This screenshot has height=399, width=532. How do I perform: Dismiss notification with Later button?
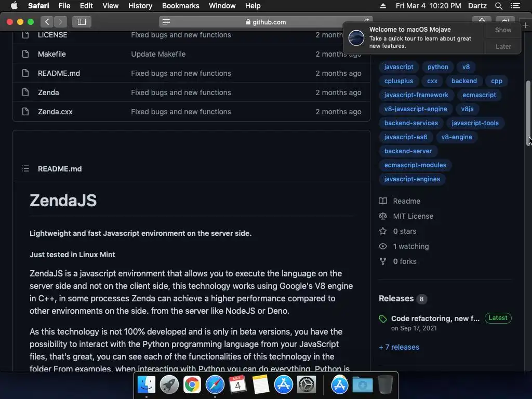(x=503, y=46)
